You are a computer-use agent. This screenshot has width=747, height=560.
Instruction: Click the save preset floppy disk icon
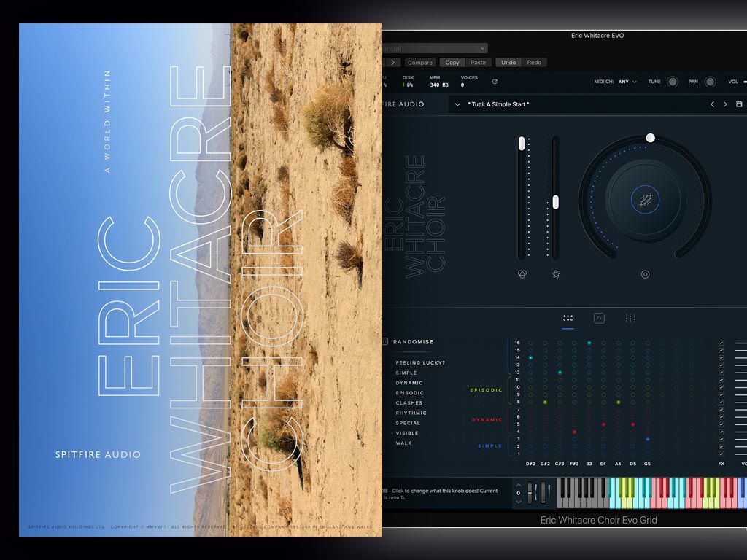pos(739,104)
